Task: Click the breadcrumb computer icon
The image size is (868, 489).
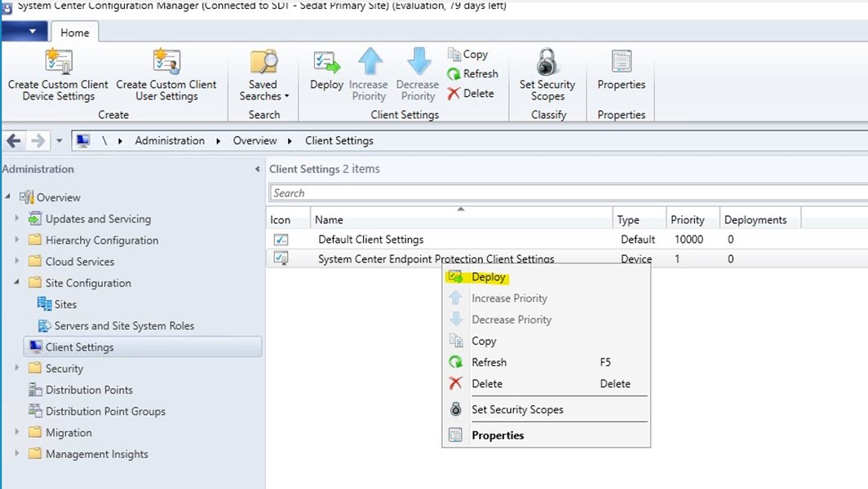Action: point(83,140)
